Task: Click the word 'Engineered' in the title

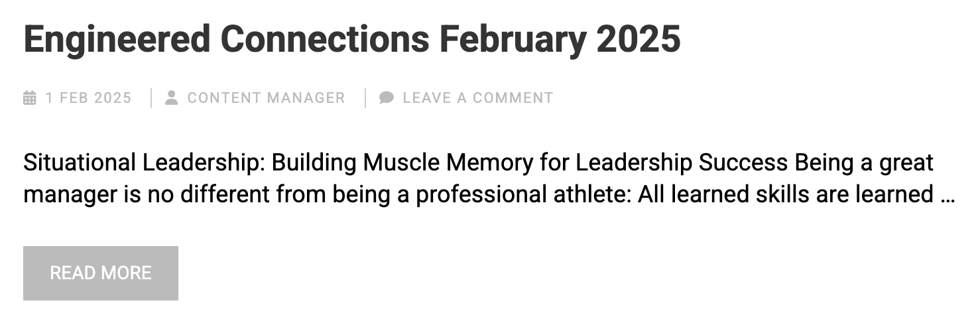Action: coord(116,40)
